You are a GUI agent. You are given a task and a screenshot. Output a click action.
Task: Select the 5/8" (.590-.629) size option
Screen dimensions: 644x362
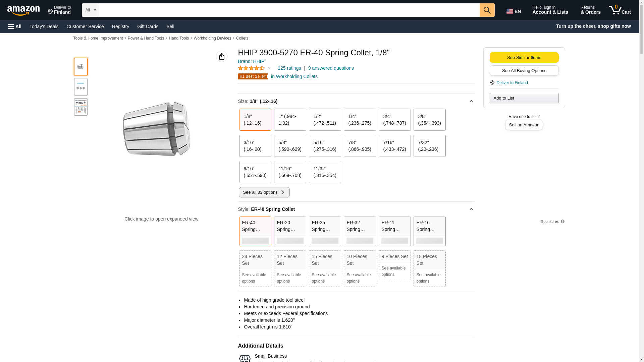[x=290, y=146]
